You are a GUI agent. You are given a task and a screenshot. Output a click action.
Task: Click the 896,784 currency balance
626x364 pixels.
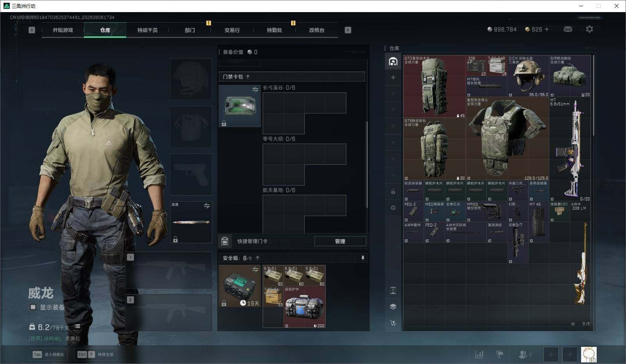click(x=502, y=29)
